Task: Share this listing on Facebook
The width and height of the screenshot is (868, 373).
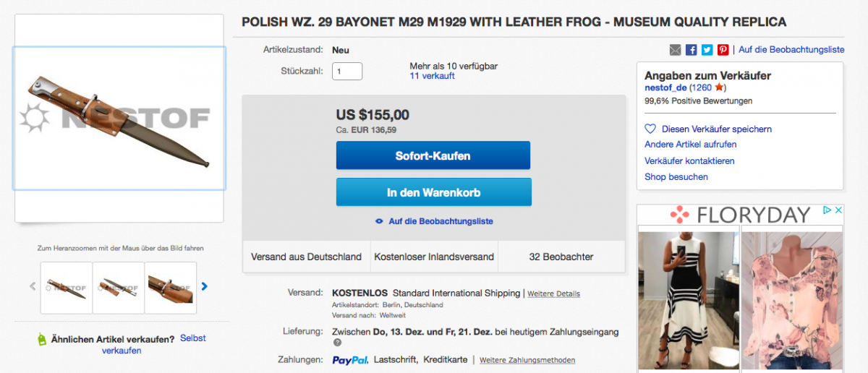Action: pos(691,50)
